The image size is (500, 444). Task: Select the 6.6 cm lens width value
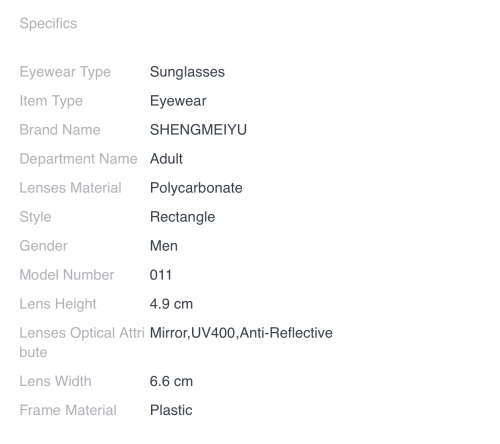pyautogui.click(x=171, y=381)
